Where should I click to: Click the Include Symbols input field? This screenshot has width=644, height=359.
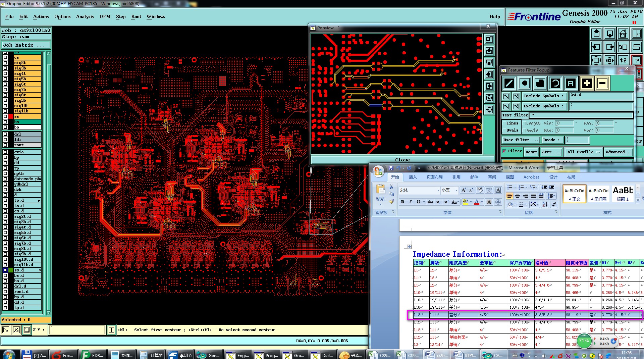pos(601,96)
